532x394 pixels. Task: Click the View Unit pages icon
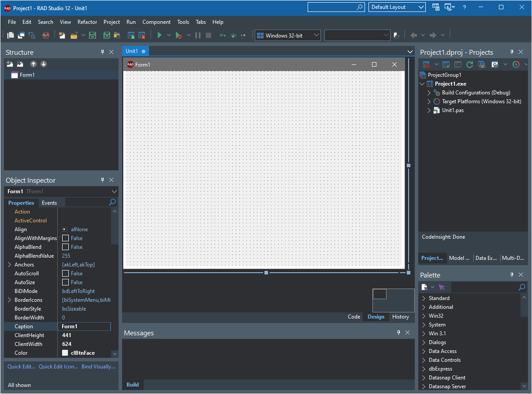[x=11, y=35]
